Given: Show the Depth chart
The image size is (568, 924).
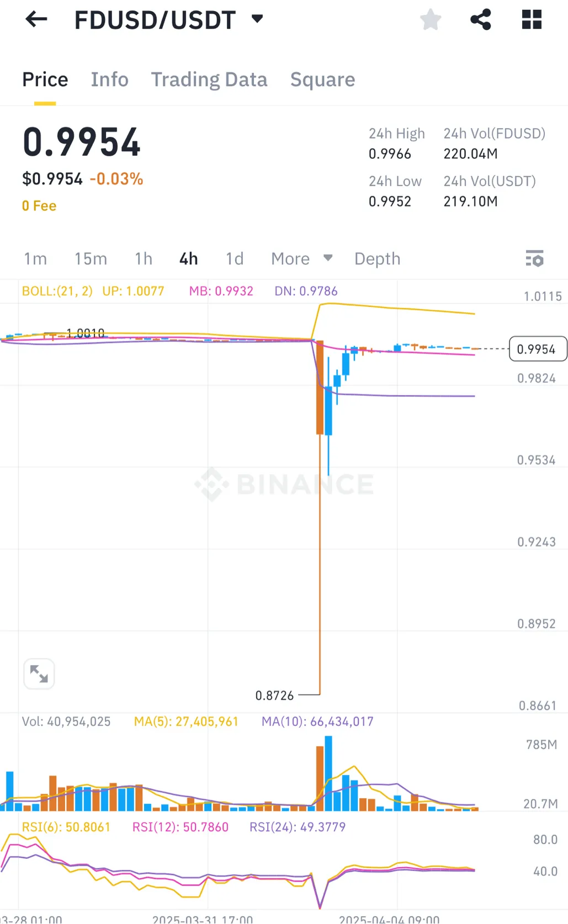Looking at the screenshot, I should pyautogui.click(x=377, y=258).
